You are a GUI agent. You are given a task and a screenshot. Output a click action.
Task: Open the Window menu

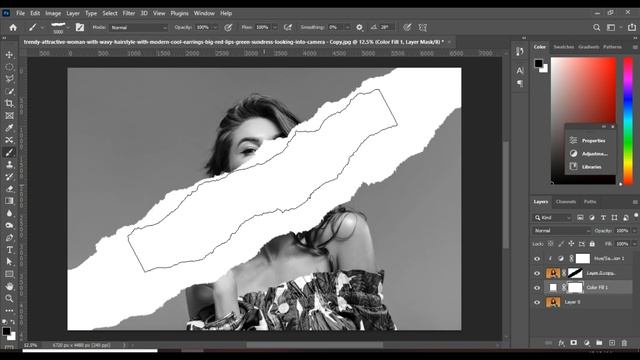pos(204,13)
